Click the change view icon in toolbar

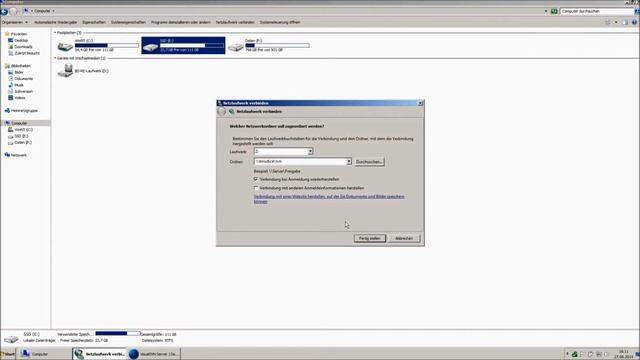pos(608,22)
